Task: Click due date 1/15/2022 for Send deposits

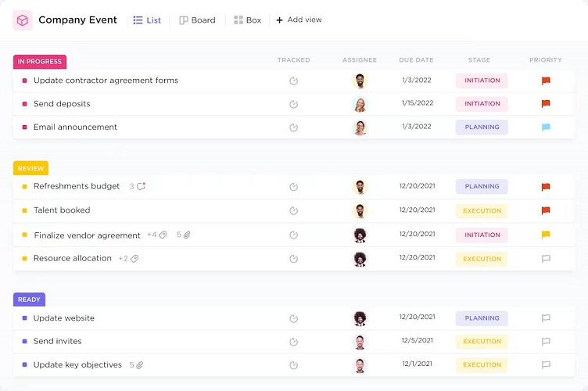Action: click(418, 103)
